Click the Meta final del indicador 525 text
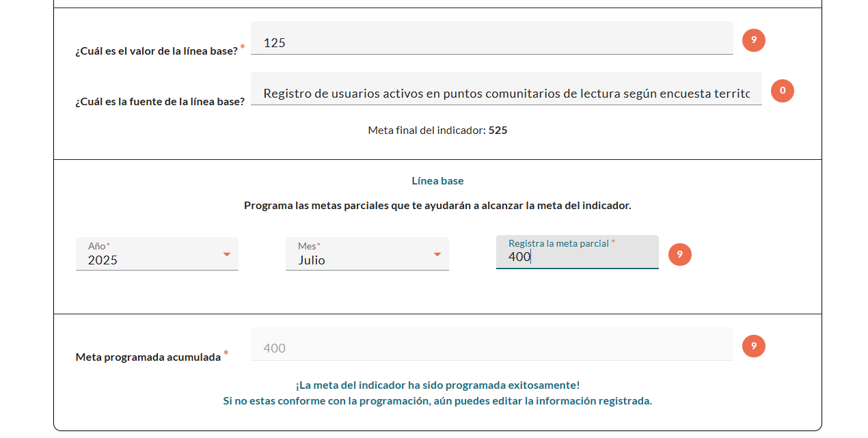Viewport: 868px width, 438px height. click(x=437, y=130)
